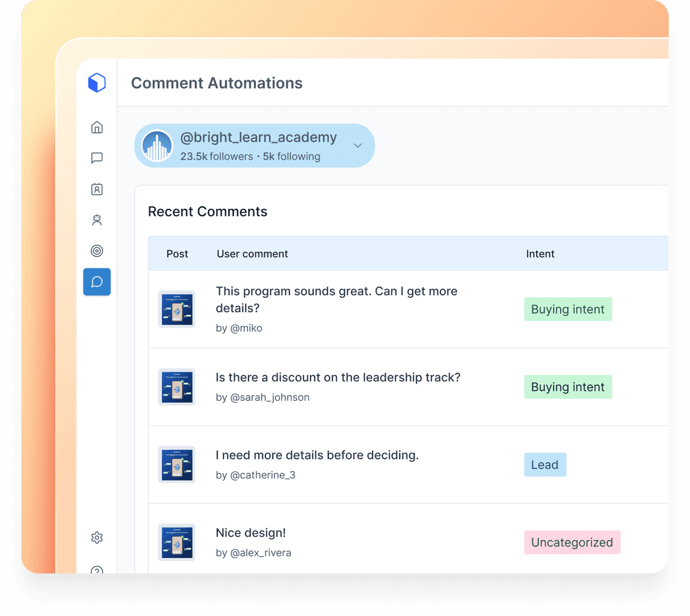Image resolution: width=690 pixels, height=616 pixels.
Task: Open the Home icon in the sidebar
Action: (97, 127)
